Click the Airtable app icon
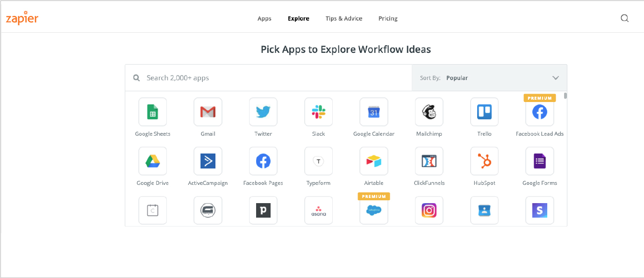 coord(374,161)
